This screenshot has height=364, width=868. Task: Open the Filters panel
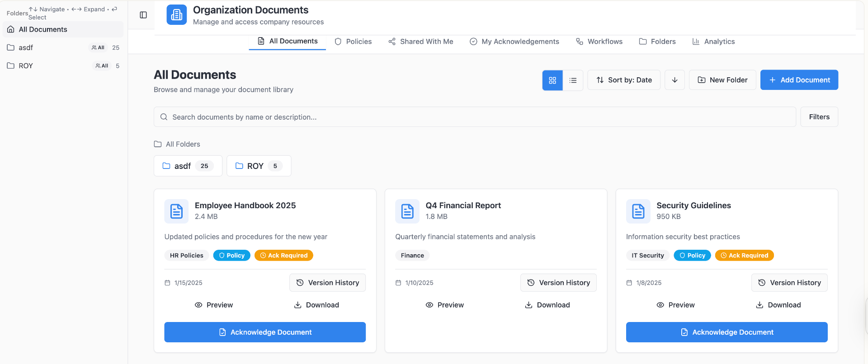[819, 117]
